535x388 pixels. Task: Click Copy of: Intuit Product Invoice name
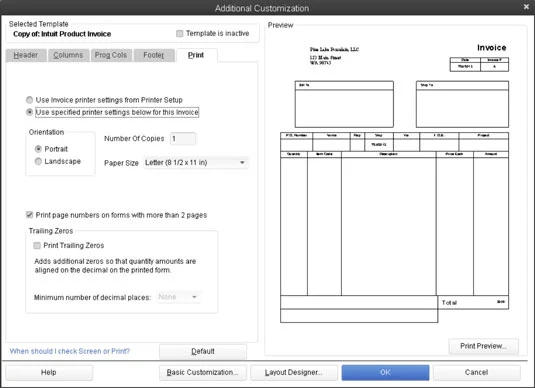(62, 34)
